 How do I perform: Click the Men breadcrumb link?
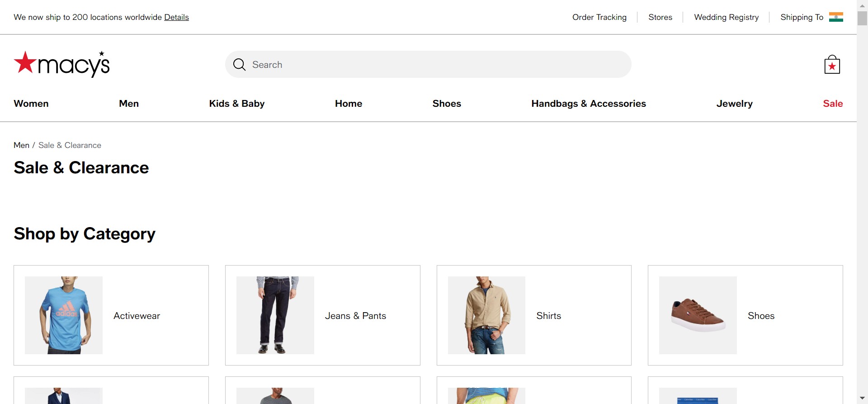[21, 145]
